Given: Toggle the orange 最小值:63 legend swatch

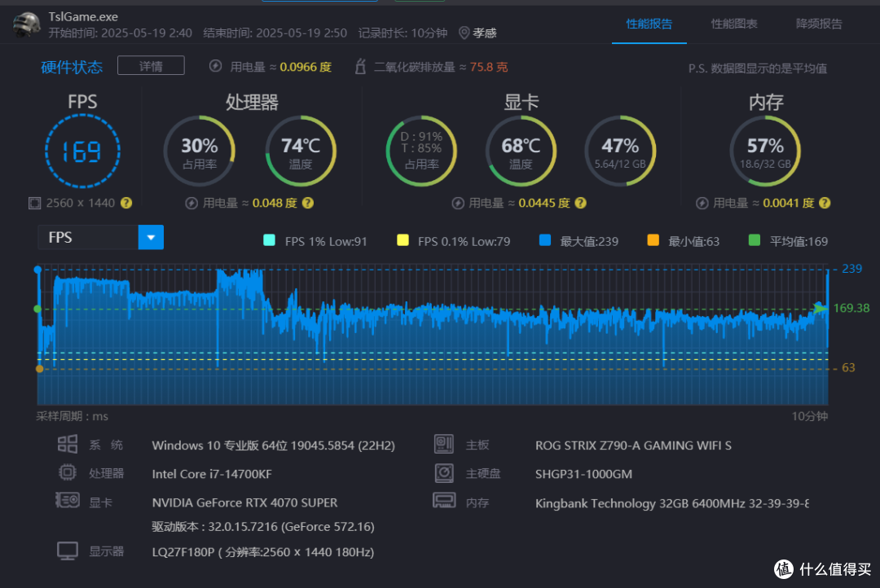Looking at the screenshot, I should tap(653, 241).
